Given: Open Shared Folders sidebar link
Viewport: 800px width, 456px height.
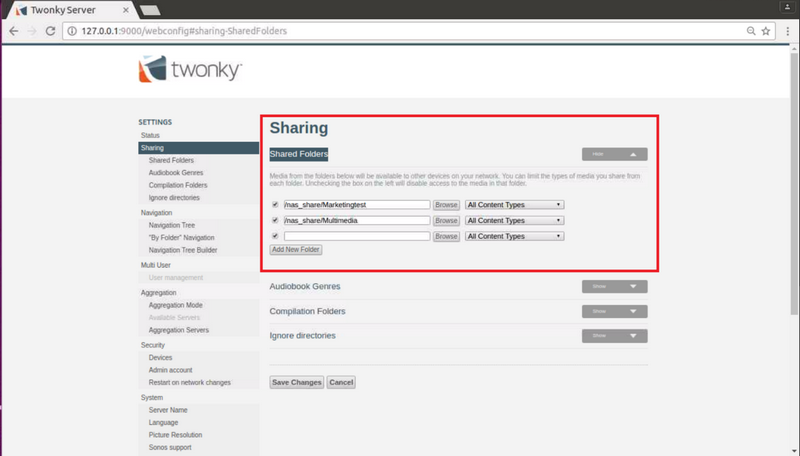Looking at the screenshot, I should click(x=171, y=160).
